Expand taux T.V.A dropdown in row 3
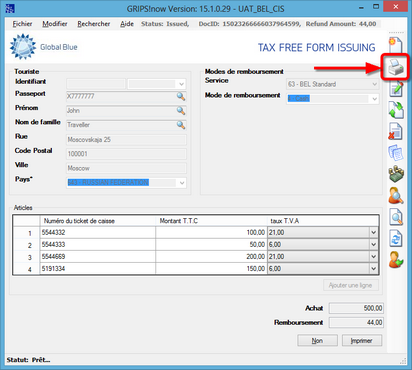Screen dimensions: 412x370 tap(374, 257)
